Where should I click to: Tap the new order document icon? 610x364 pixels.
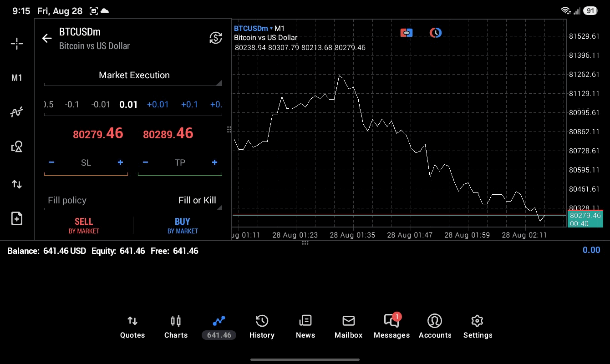(17, 218)
